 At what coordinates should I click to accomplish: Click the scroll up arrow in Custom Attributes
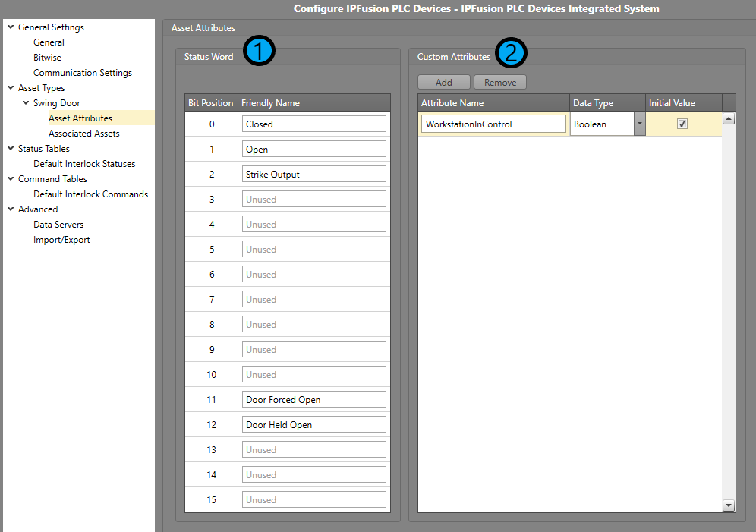point(728,118)
